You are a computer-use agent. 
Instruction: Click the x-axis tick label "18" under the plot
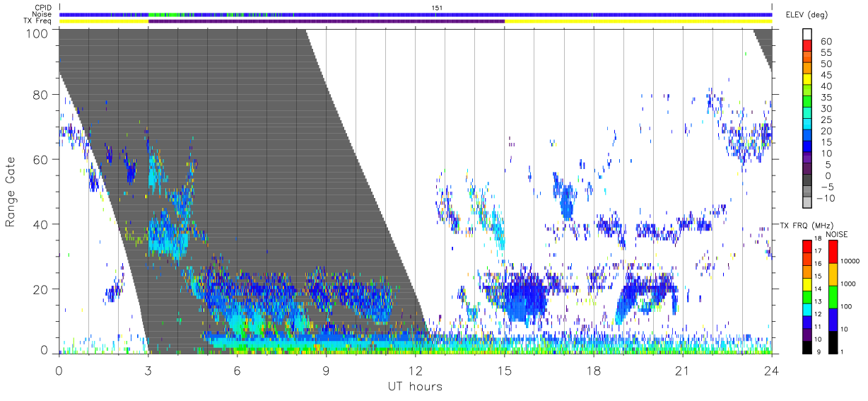pyautogui.click(x=593, y=370)
